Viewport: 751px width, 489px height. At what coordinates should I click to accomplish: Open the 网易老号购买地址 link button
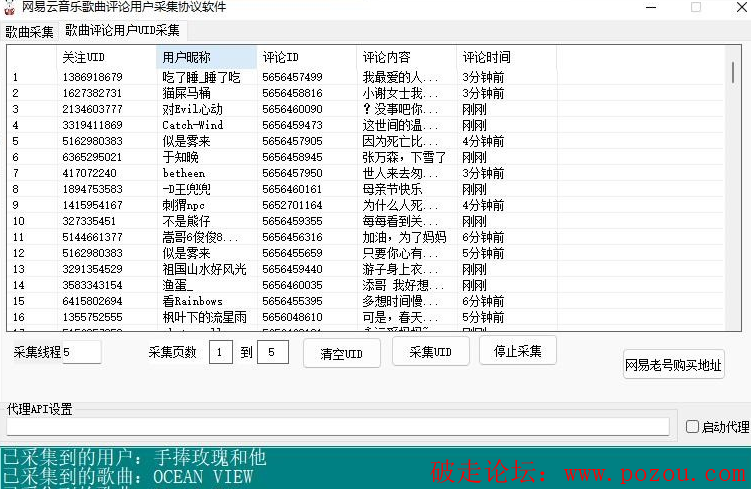pyautogui.click(x=673, y=364)
